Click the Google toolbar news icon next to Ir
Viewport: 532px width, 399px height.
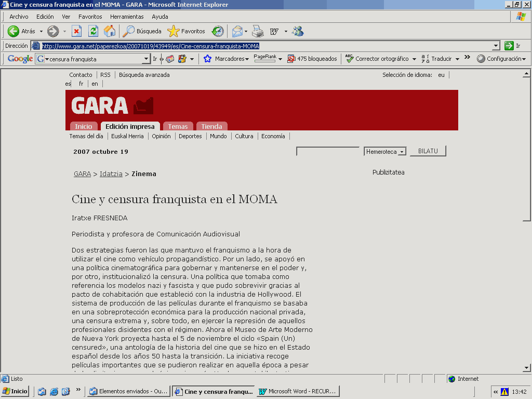(x=170, y=59)
